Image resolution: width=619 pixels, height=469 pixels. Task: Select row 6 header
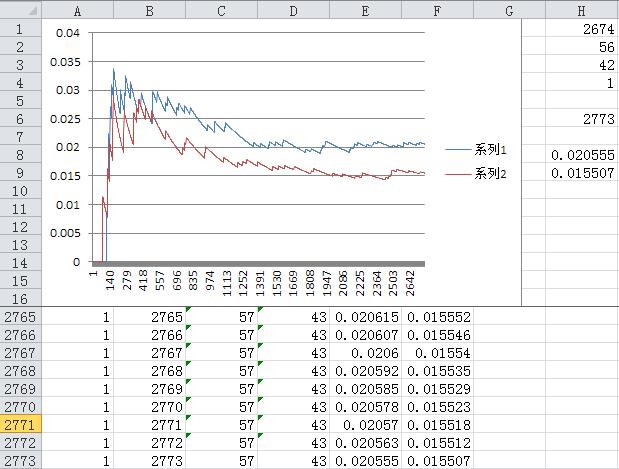pos(20,119)
